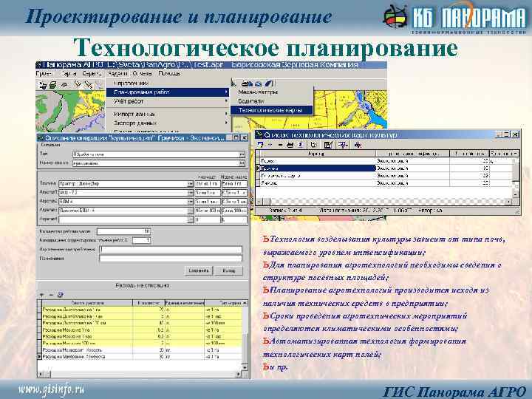This screenshot has width=532, height=399.
Task: Click the filter icon at start of list toolbar
Action: tap(260, 145)
